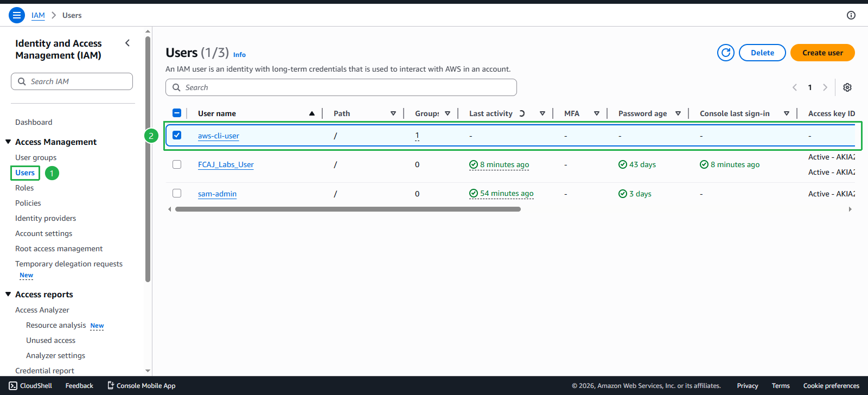Focus the Search IAM input field

(72, 81)
